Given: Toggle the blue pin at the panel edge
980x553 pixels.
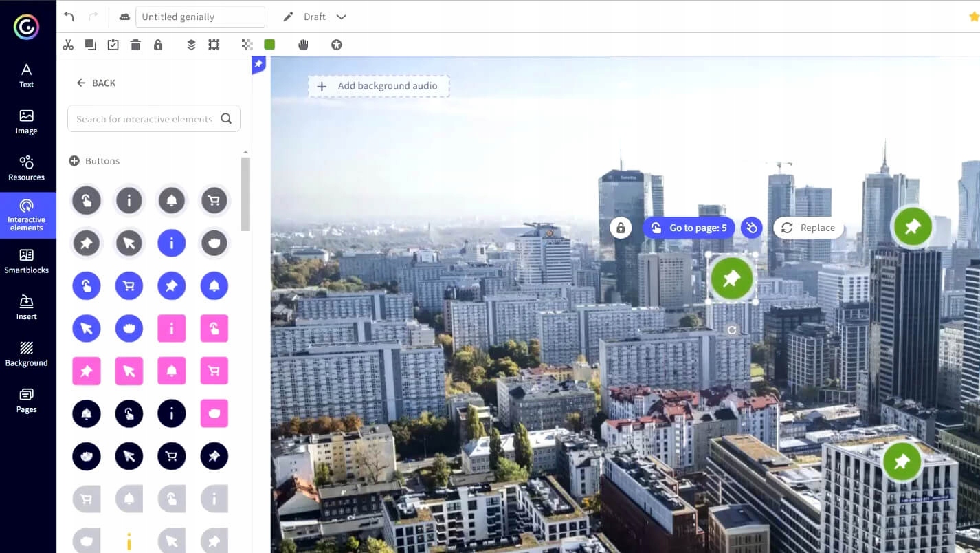Looking at the screenshot, I should tap(258, 64).
